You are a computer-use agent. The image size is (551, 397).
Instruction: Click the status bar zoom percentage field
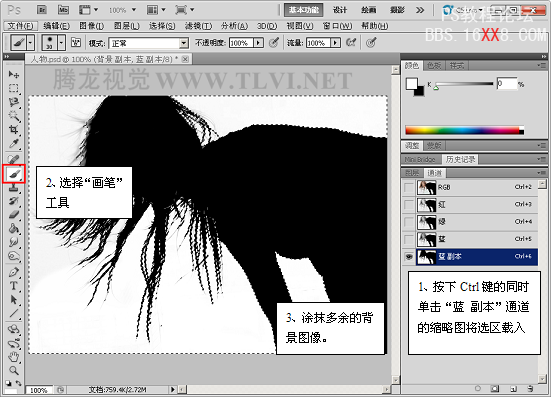point(39,390)
